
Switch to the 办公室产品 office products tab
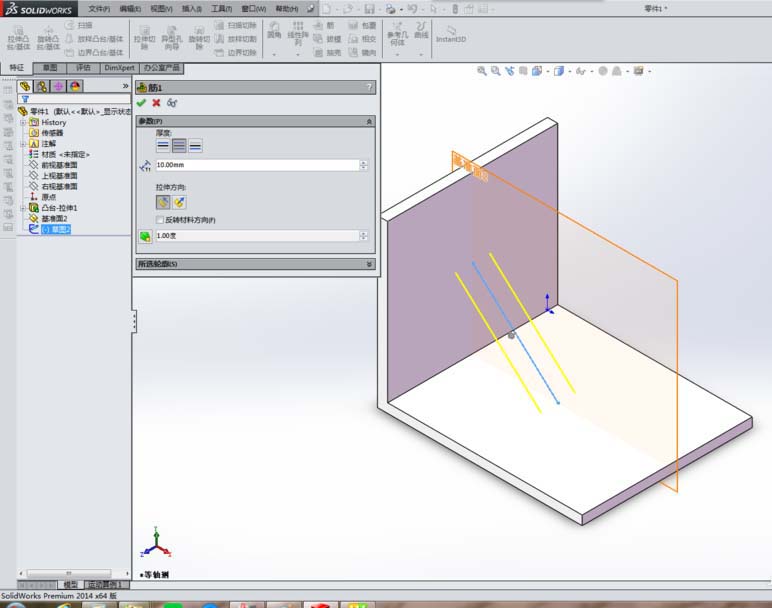point(161,67)
